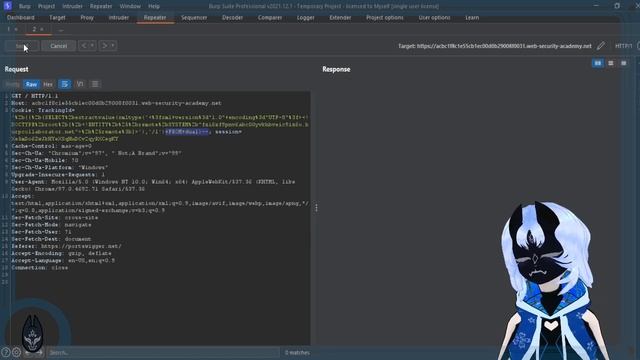
Task: Switch to the Intruder tool tab
Action: (119, 18)
